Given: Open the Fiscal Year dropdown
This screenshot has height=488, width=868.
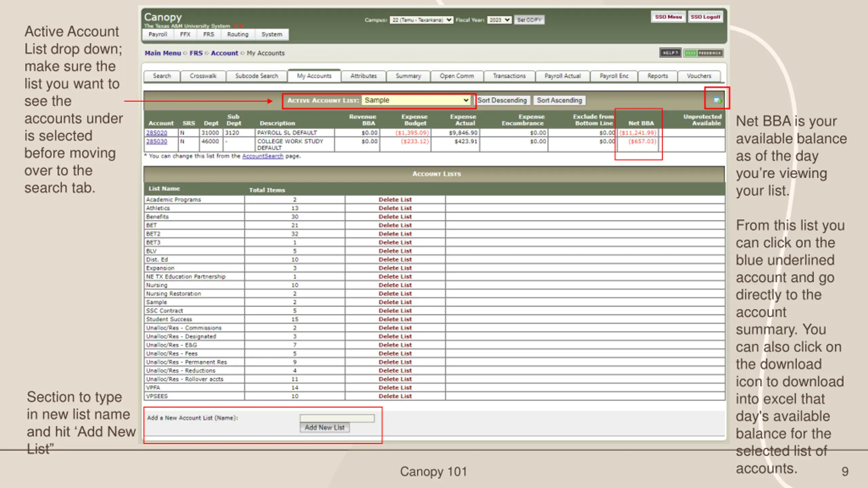Looking at the screenshot, I should pyautogui.click(x=499, y=20).
